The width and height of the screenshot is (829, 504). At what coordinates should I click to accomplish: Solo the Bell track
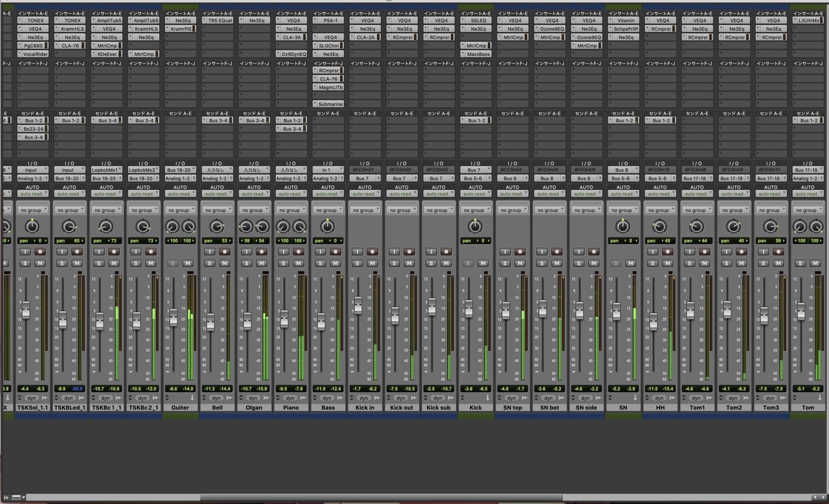(x=210, y=263)
